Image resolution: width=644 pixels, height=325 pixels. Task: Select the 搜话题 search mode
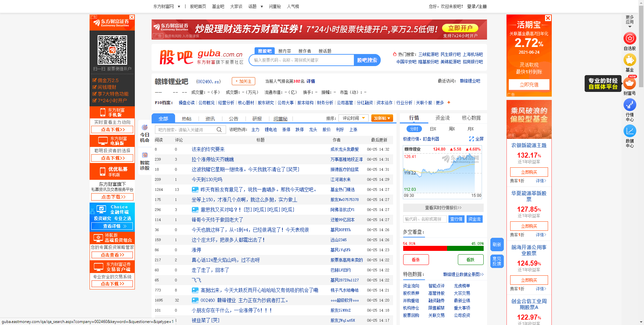325,51
